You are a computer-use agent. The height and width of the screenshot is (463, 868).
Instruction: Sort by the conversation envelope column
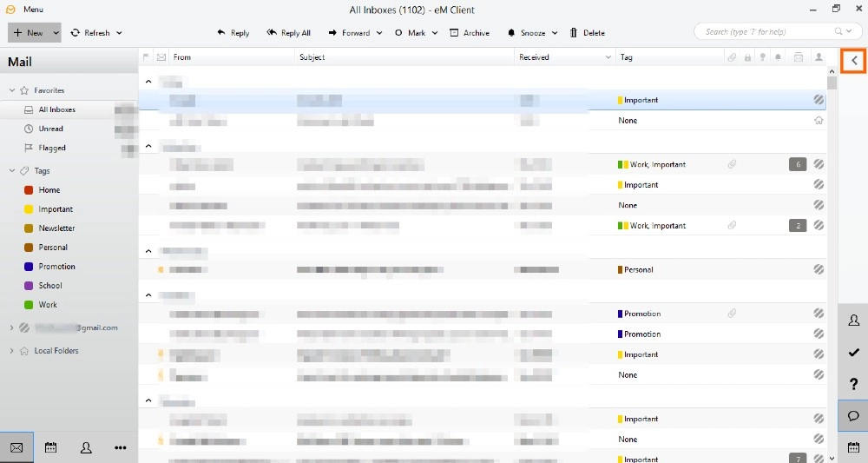(799, 57)
